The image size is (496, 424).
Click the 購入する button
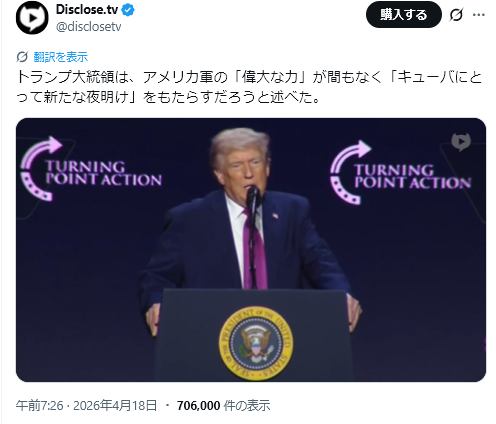point(404,15)
